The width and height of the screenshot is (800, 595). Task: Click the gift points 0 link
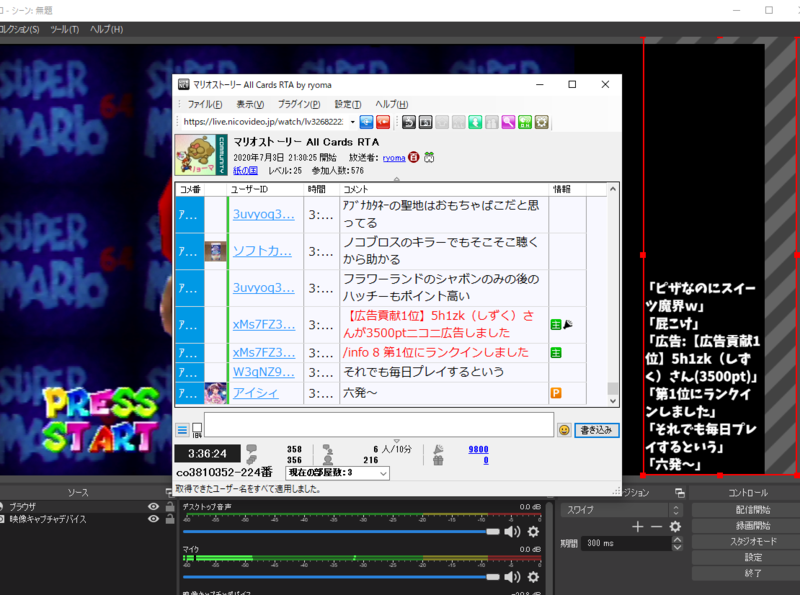(x=486, y=460)
